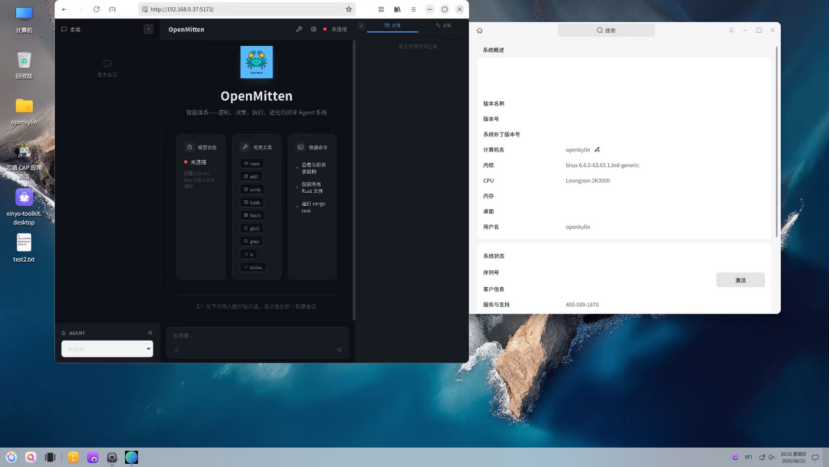Send message with the paper plane icon
This screenshot has height=467, width=830.
point(339,350)
